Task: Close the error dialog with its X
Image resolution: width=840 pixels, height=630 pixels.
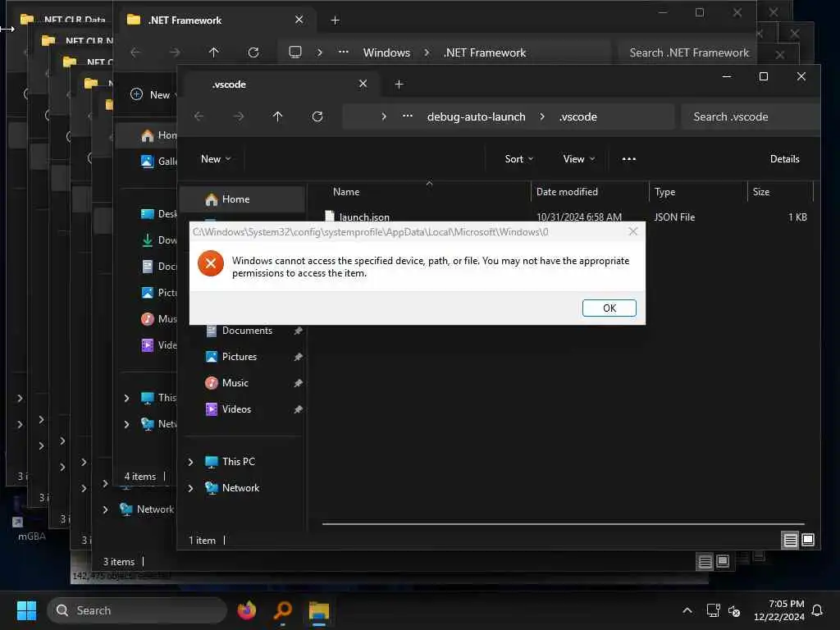Action: click(632, 231)
